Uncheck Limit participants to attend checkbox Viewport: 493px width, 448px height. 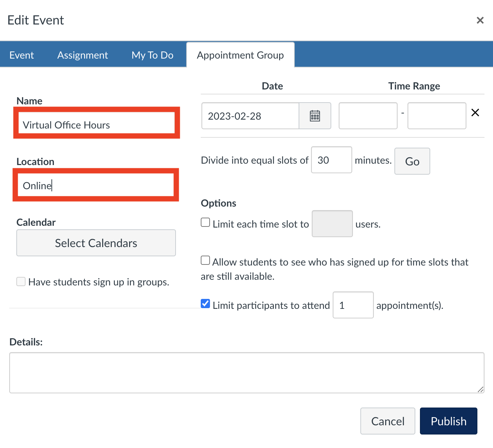coord(205,304)
